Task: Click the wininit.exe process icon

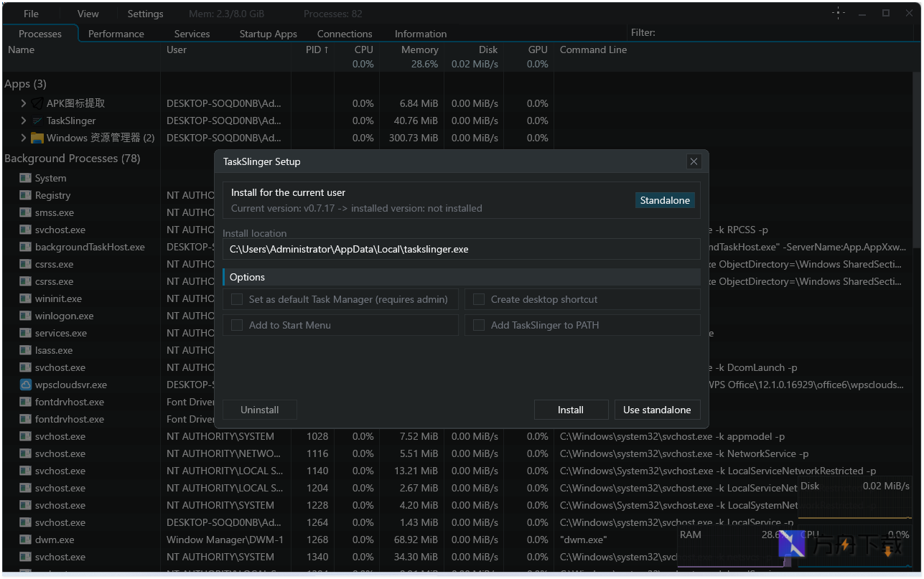Action: [25, 298]
